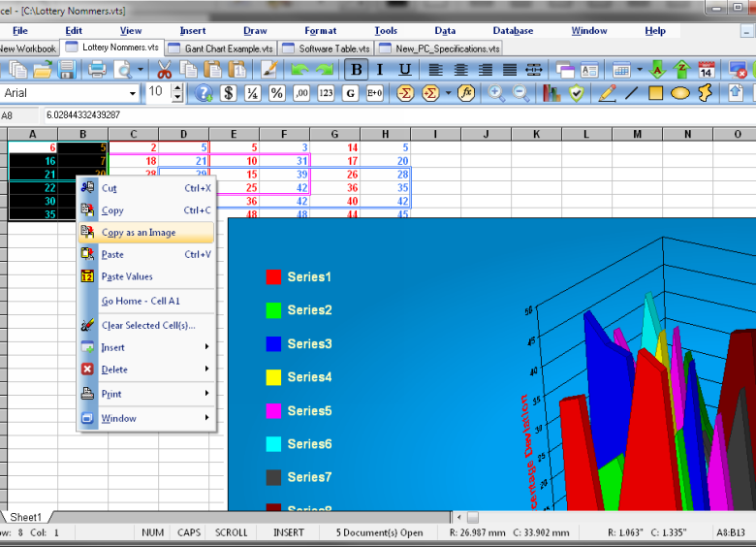Click the Save floppy disk icon
The width and height of the screenshot is (756, 547).
(x=67, y=70)
